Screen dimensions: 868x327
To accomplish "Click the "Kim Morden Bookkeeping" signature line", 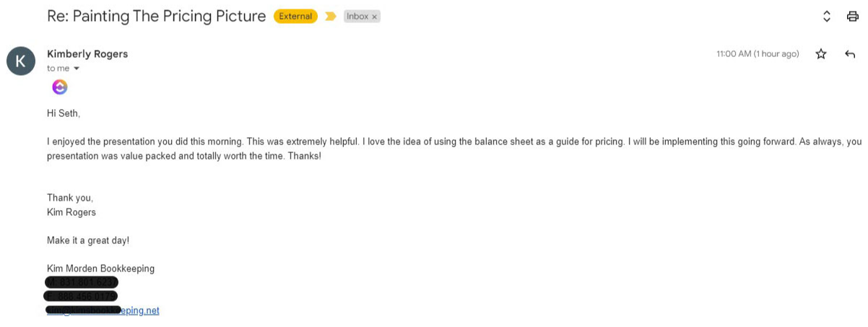I will 100,269.
